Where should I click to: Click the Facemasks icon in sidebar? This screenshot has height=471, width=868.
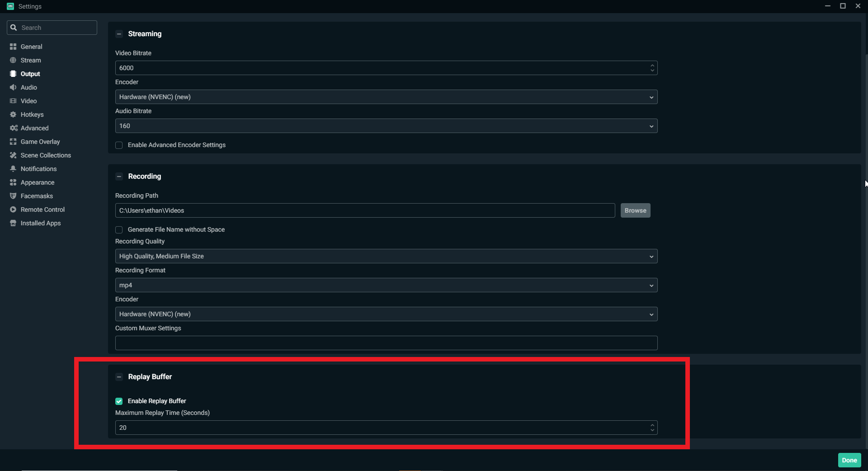click(13, 196)
